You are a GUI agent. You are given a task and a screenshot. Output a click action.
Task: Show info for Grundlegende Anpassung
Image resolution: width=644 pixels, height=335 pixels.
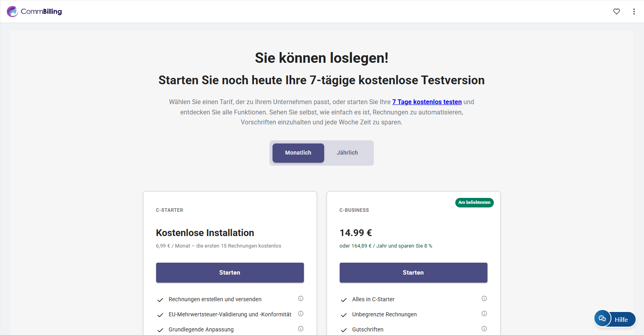[x=301, y=329]
